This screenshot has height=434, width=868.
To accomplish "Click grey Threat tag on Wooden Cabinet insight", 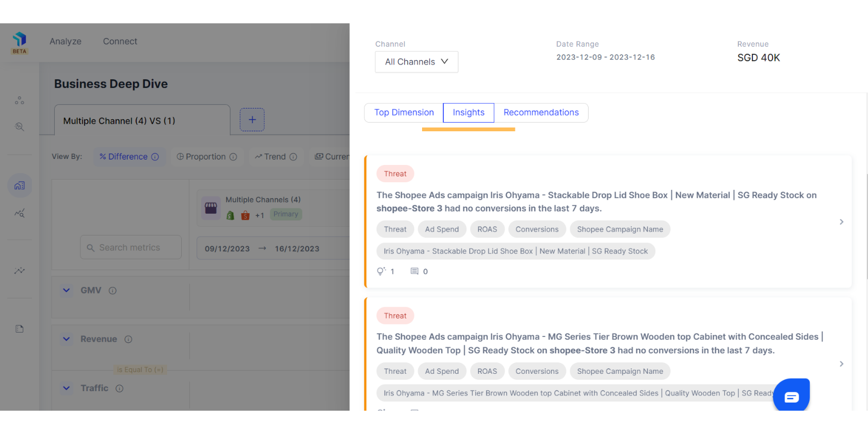I will 395,371.
